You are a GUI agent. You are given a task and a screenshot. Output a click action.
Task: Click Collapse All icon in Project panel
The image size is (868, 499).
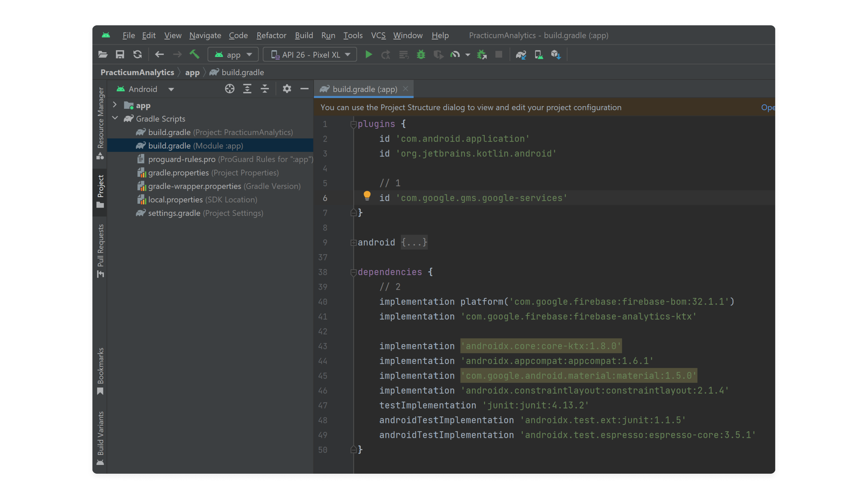(x=265, y=89)
